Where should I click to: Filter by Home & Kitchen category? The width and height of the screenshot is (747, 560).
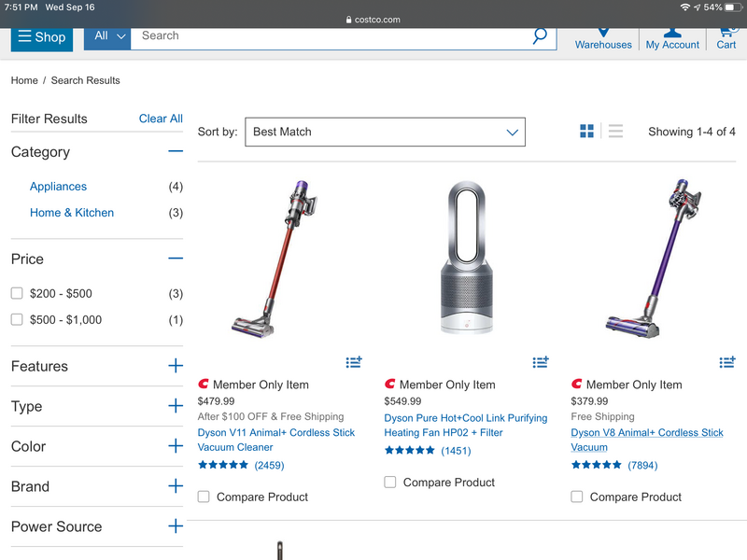[x=72, y=213]
